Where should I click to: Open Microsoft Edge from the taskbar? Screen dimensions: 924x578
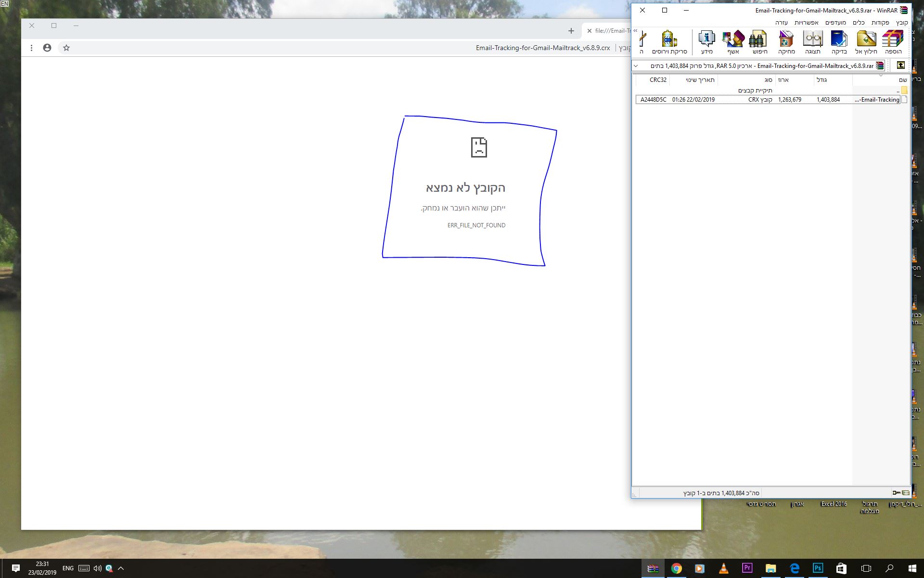[x=794, y=568]
